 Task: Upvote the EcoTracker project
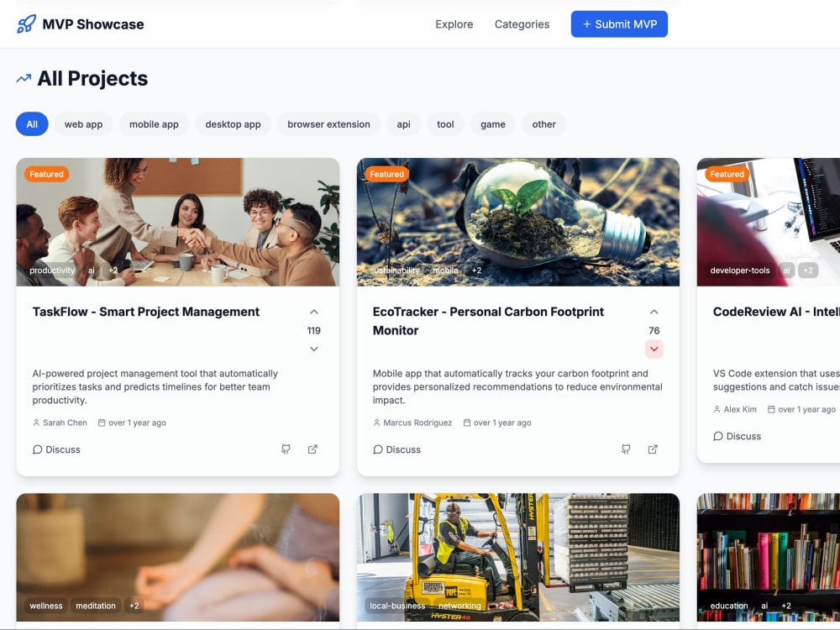point(654,312)
